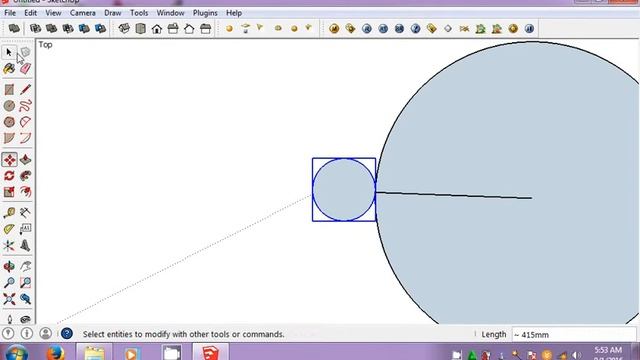Open Firefox from the taskbar
This screenshot has width=640, height=360.
click(x=55, y=353)
